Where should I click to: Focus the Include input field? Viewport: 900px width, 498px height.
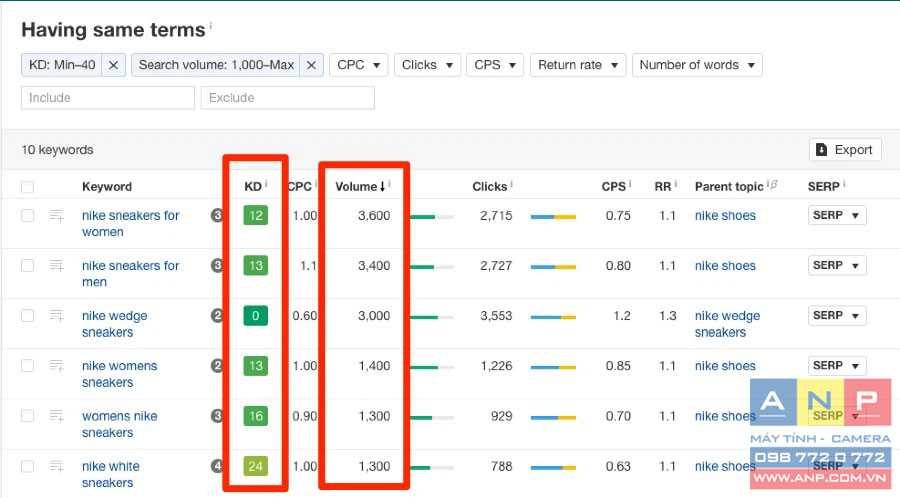point(108,98)
